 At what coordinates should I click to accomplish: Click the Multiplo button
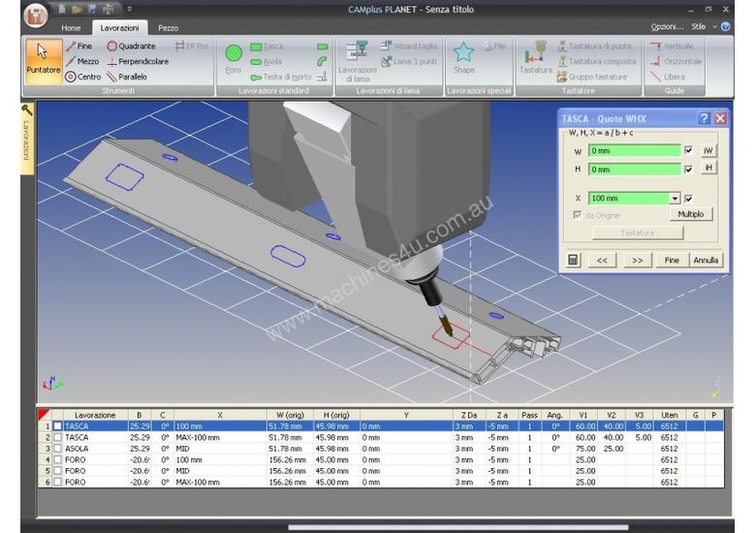click(x=691, y=214)
